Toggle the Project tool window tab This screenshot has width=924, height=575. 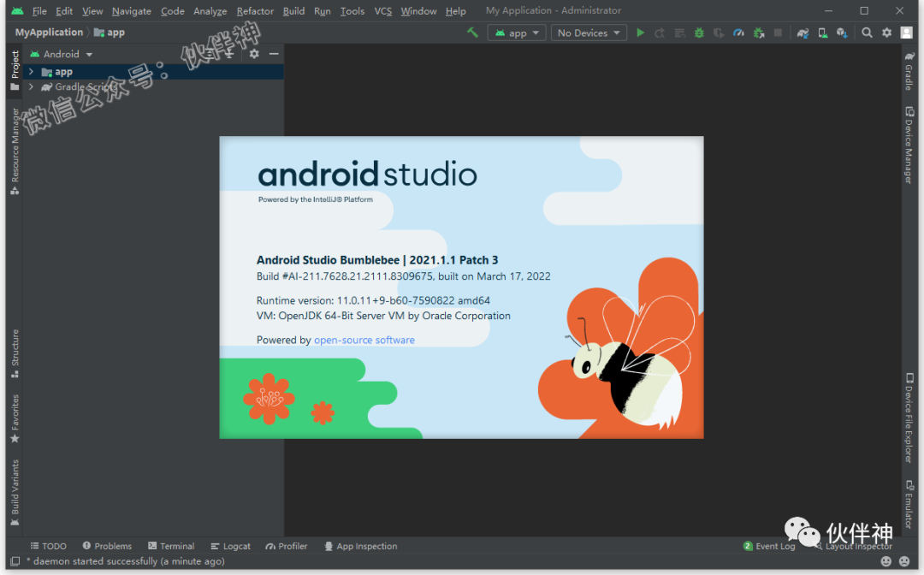pyautogui.click(x=15, y=70)
